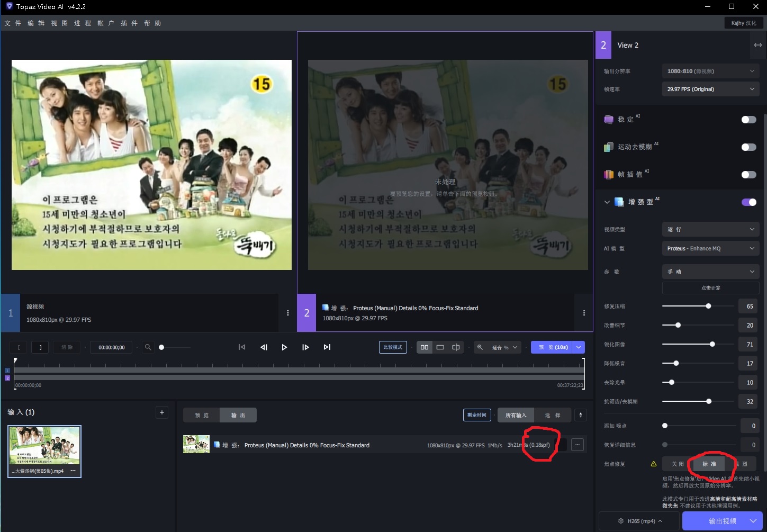The width and height of the screenshot is (767, 532).
Task: Step forward one frame
Action: tap(305, 347)
